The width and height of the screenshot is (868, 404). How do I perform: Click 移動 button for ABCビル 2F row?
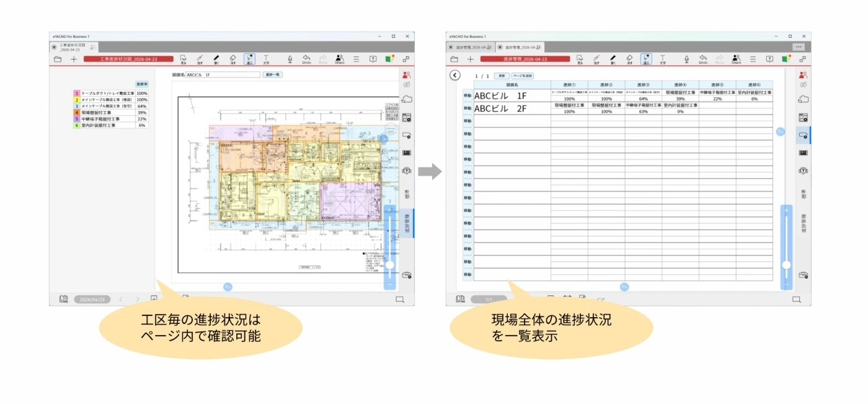click(467, 108)
